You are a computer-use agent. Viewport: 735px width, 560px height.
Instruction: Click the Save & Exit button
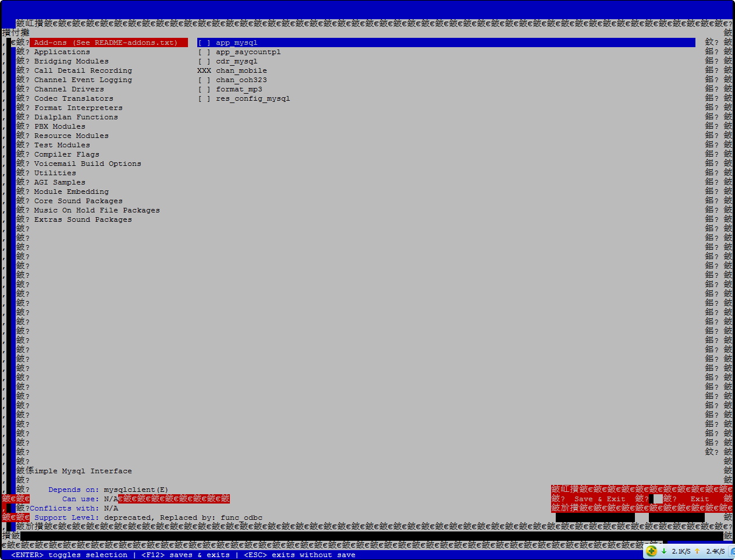coord(599,499)
